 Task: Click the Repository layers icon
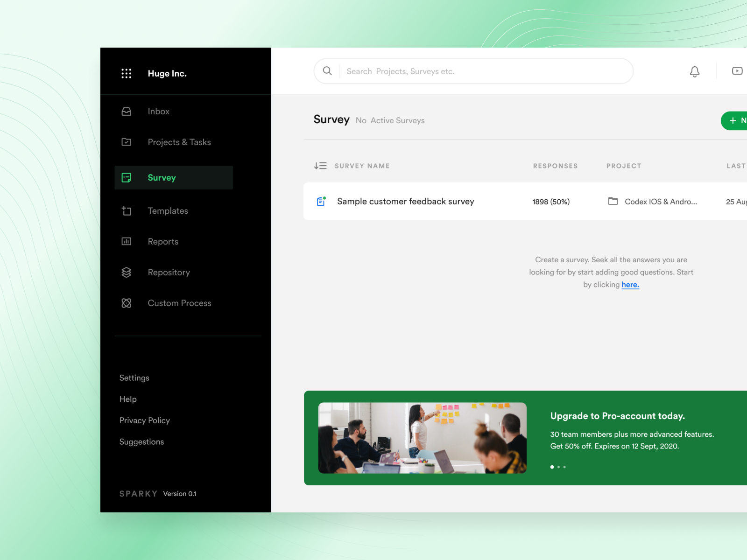pyautogui.click(x=126, y=272)
